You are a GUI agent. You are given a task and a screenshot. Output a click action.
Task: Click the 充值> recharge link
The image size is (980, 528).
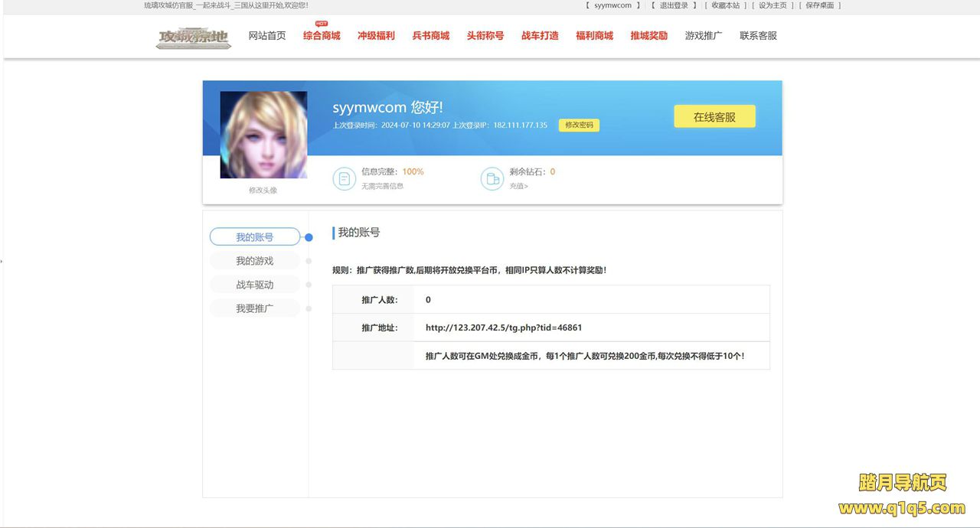(518, 186)
